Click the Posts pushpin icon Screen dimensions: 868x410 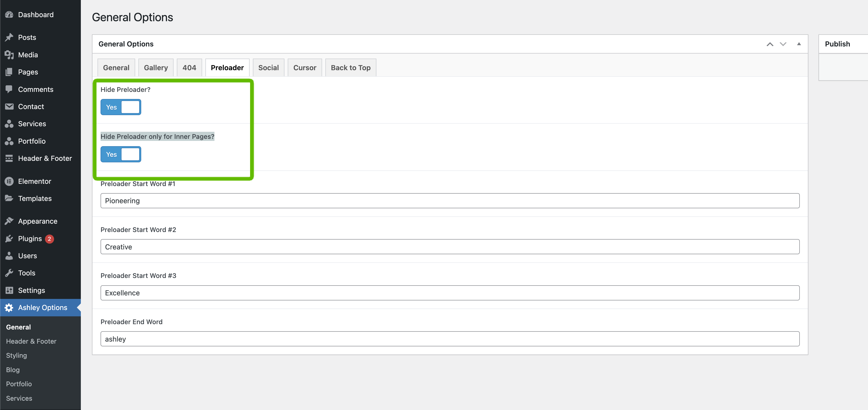pyautogui.click(x=9, y=37)
